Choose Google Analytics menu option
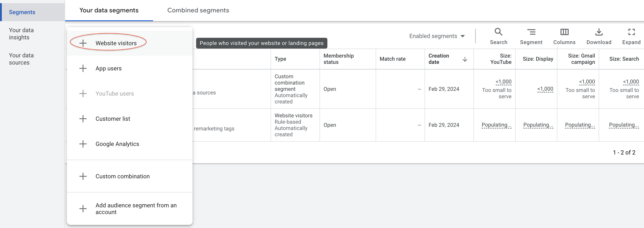644x228 pixels. (129, 144)
